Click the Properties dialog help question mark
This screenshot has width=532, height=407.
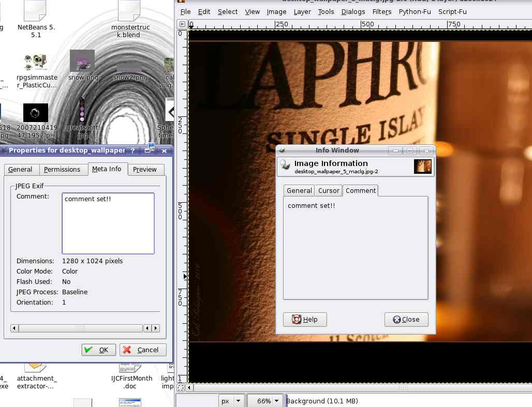132,150
